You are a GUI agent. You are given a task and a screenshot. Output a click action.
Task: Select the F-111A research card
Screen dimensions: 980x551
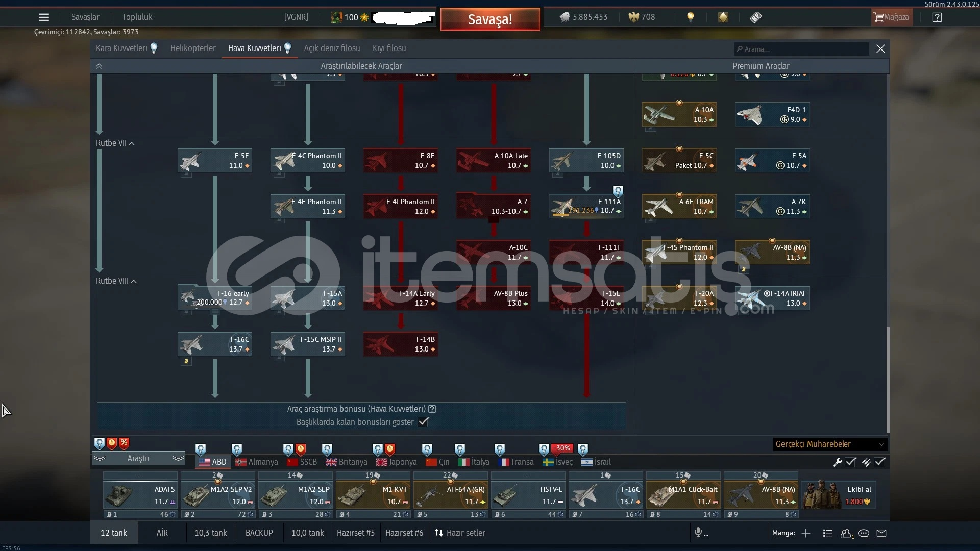click(x=586, y=206)
